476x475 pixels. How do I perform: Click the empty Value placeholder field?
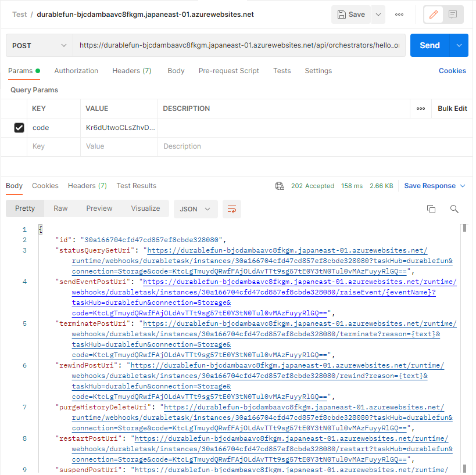coord(119,146)
